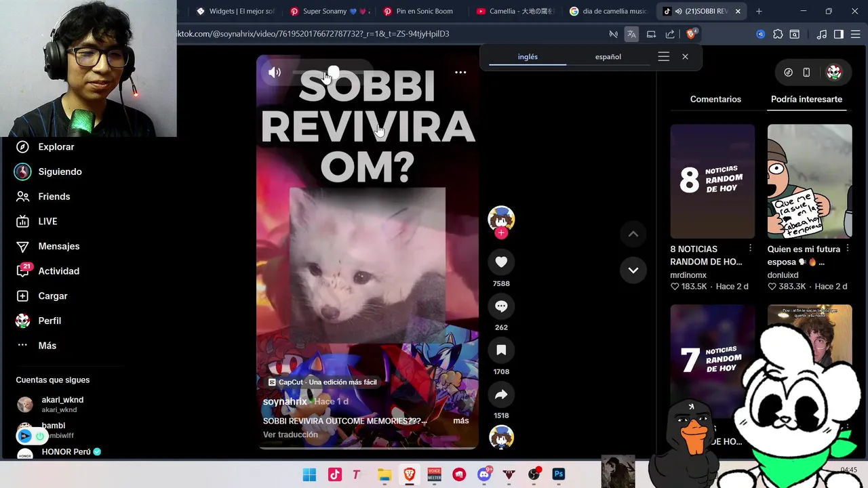
Task: Open the Brave music note playlist icon
Action: [x=822, y=34]
